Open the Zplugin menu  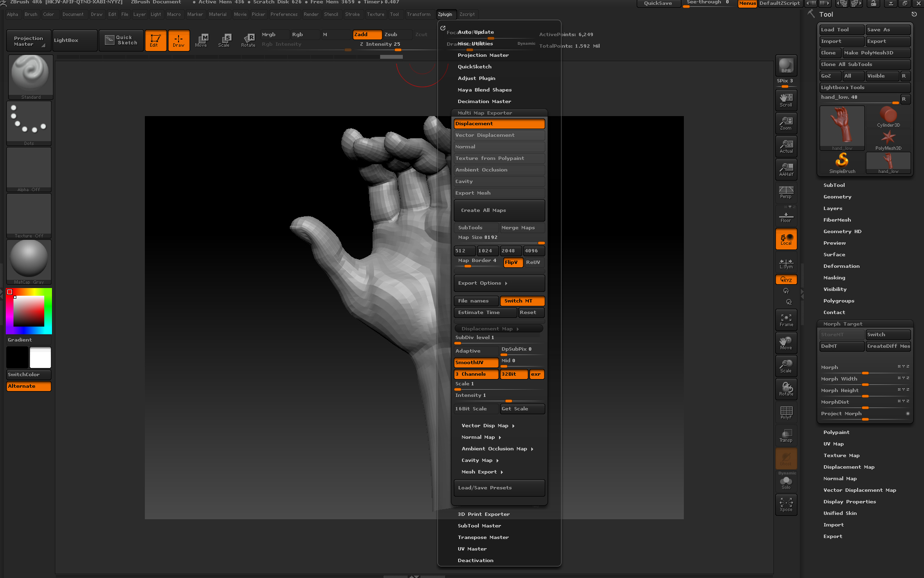pyautogui.click(x=445, y=14)
